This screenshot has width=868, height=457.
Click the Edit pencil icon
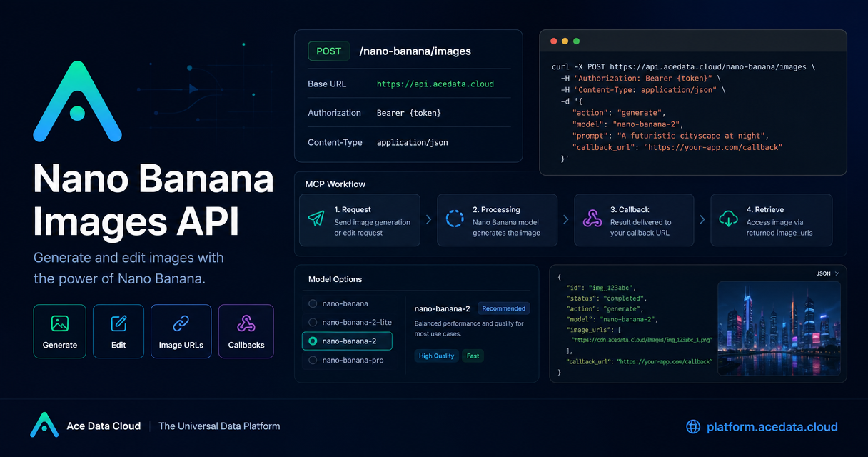pos(118,323)
